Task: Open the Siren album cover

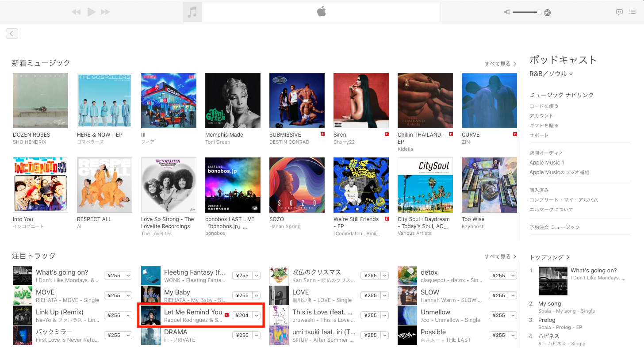Action: [361, 100]
